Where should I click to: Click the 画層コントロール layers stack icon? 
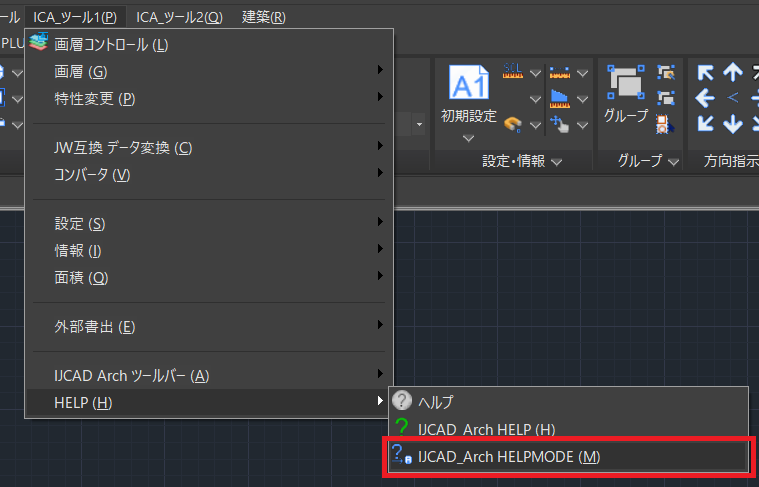(x=39, y=42)
